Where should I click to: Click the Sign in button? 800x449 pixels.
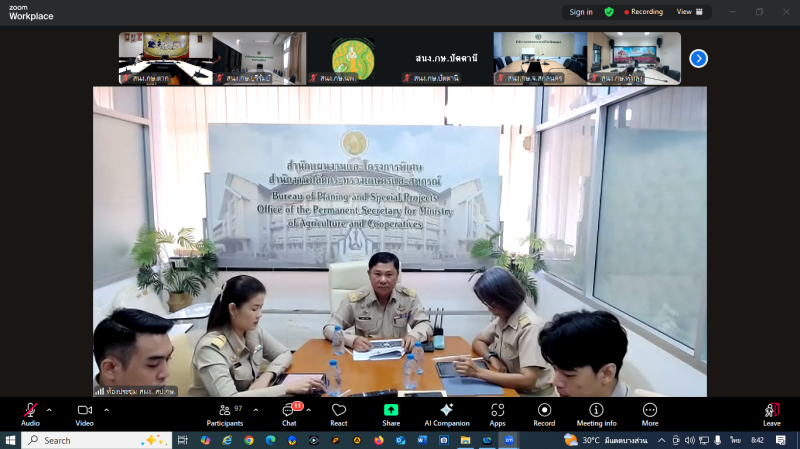pyautogui.click(x=581, y=12)
